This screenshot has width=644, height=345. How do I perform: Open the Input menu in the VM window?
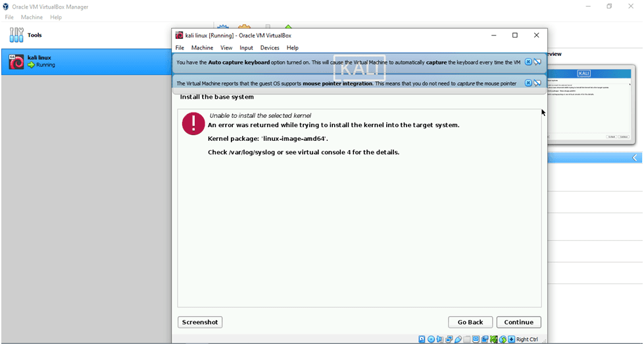[246, 47]
